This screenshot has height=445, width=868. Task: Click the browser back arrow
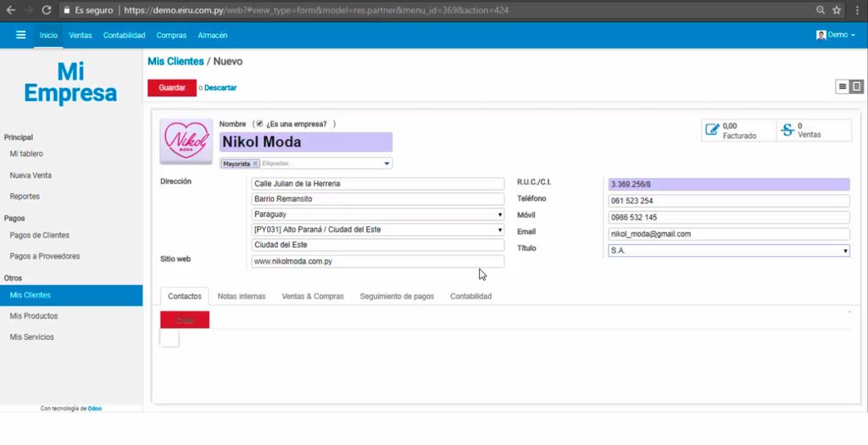10,10
